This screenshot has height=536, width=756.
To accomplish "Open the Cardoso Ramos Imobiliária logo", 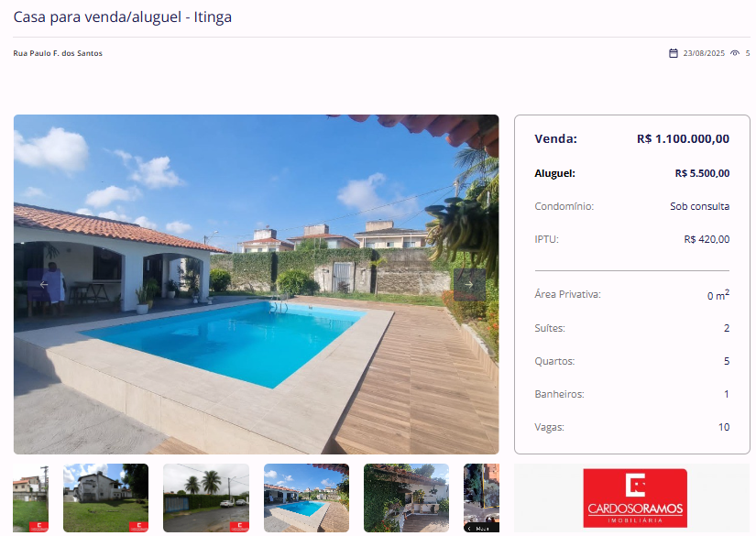I will (635, 498).
